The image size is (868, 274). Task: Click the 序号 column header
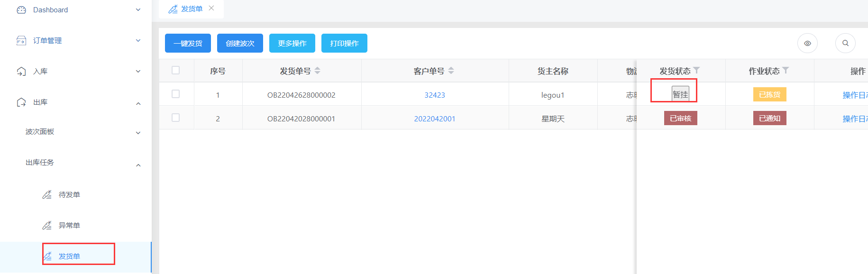coord(218,71)
